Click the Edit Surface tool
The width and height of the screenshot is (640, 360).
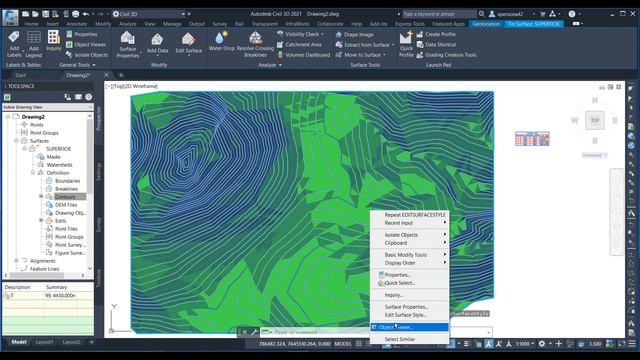tap(189, 43)
